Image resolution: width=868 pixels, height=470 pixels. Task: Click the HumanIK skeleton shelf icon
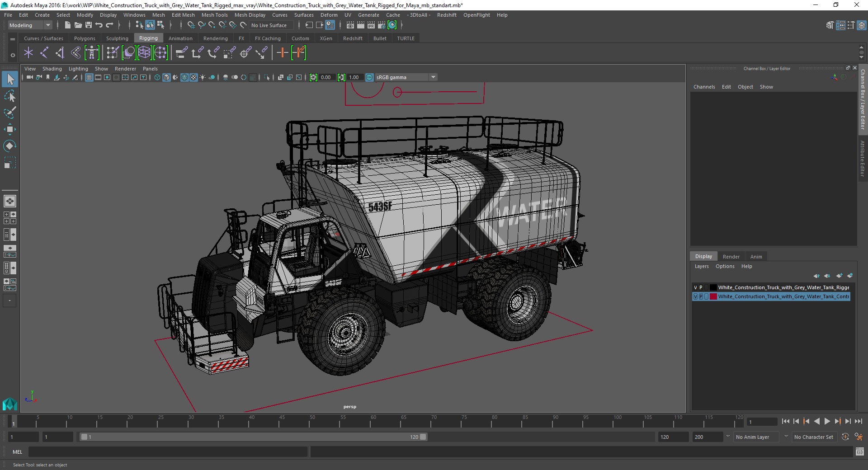coord(92,53)
